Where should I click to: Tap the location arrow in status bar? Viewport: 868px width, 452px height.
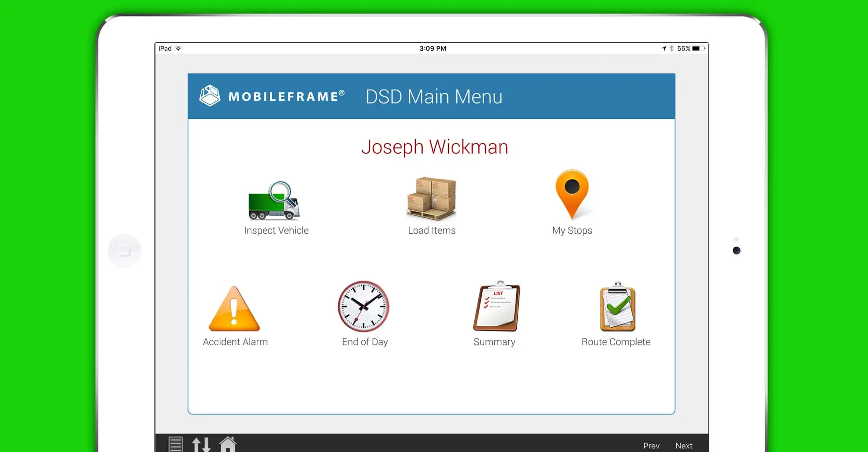tap(664, 48)
